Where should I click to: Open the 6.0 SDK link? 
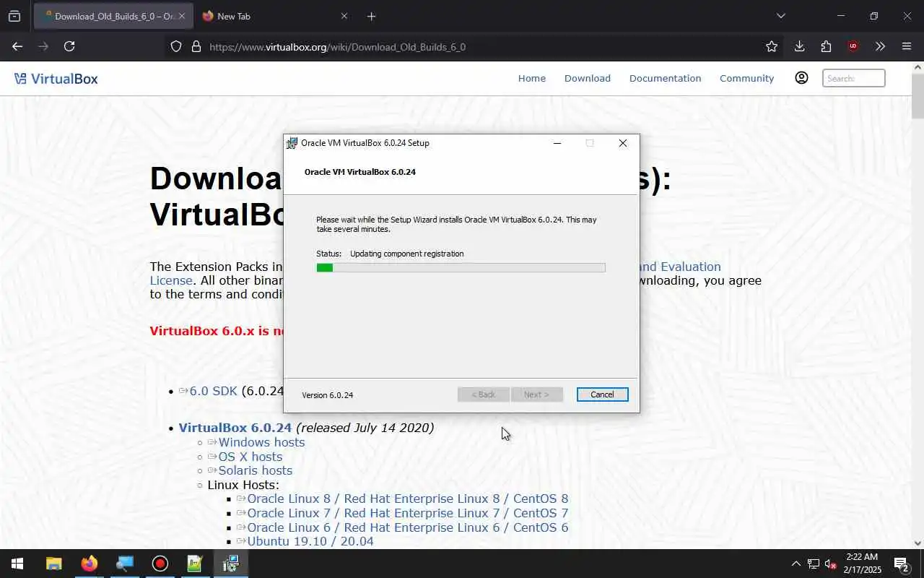tap(213, 391)
